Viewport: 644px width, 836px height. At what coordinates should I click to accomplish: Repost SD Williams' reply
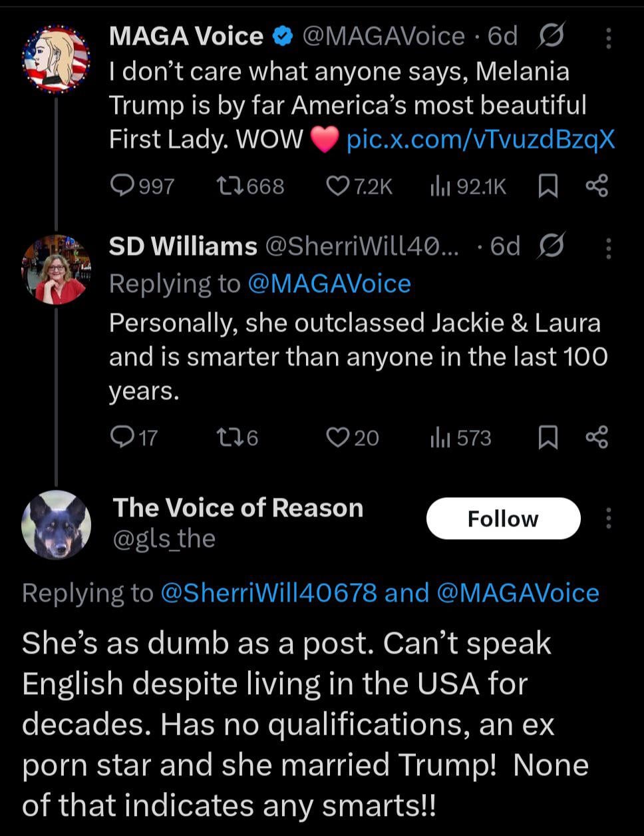[230, 437]
